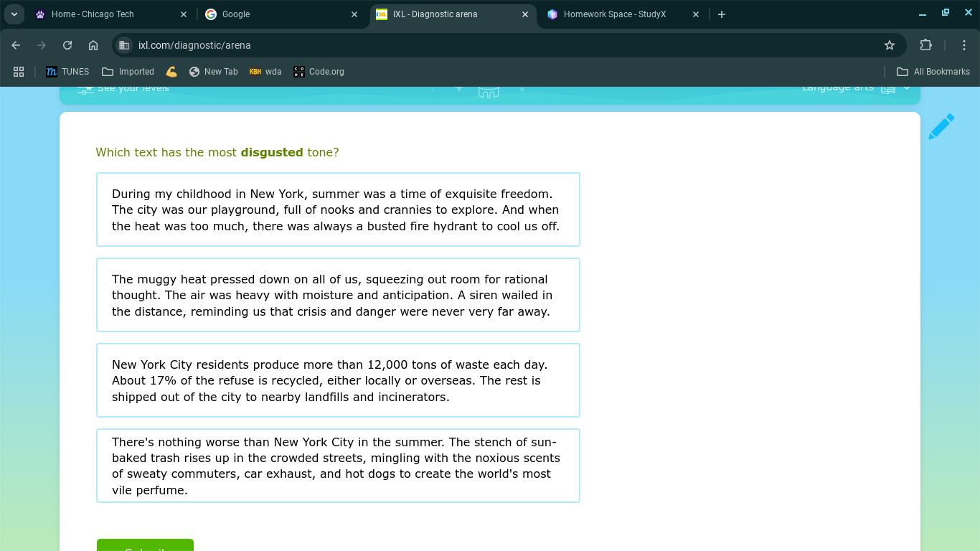Close the Home - Chicago Tech tab
The image size is (980, 551).
tap(184, 14)
